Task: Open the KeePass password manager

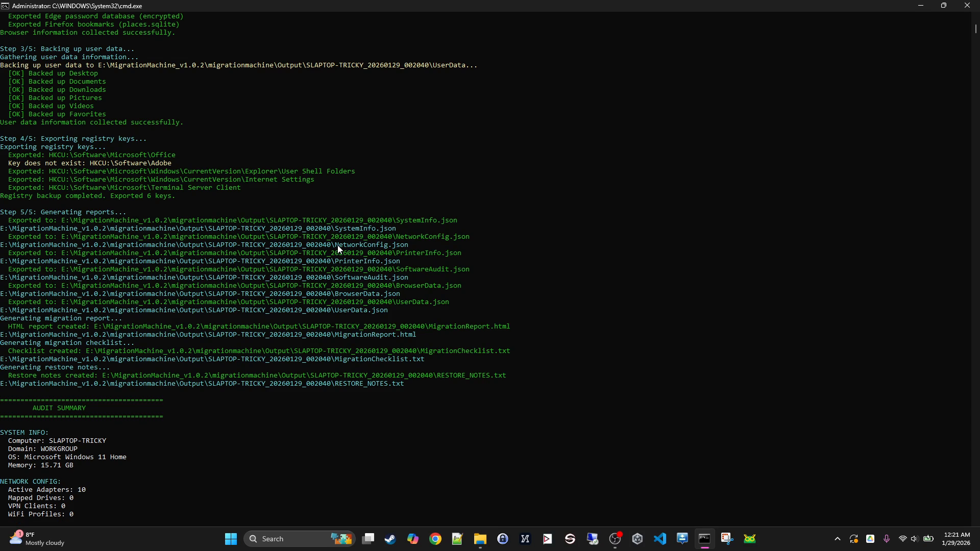Action: click(502, 539)
